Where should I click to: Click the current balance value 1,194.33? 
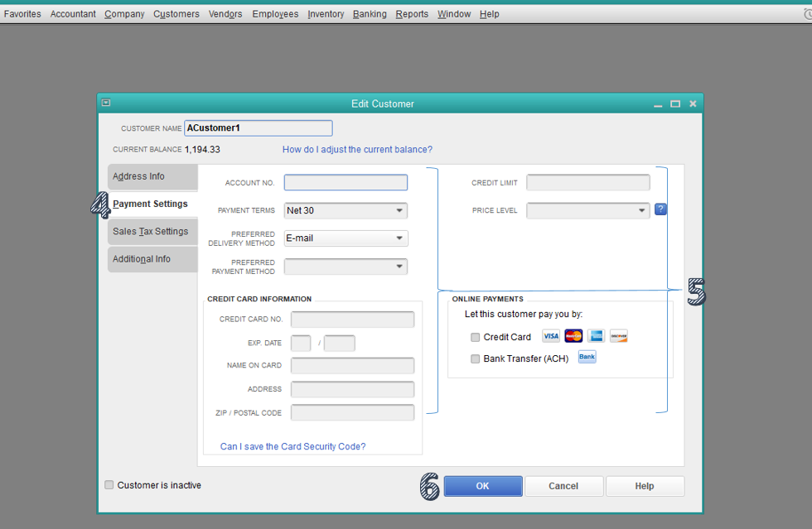coord(202,150)
